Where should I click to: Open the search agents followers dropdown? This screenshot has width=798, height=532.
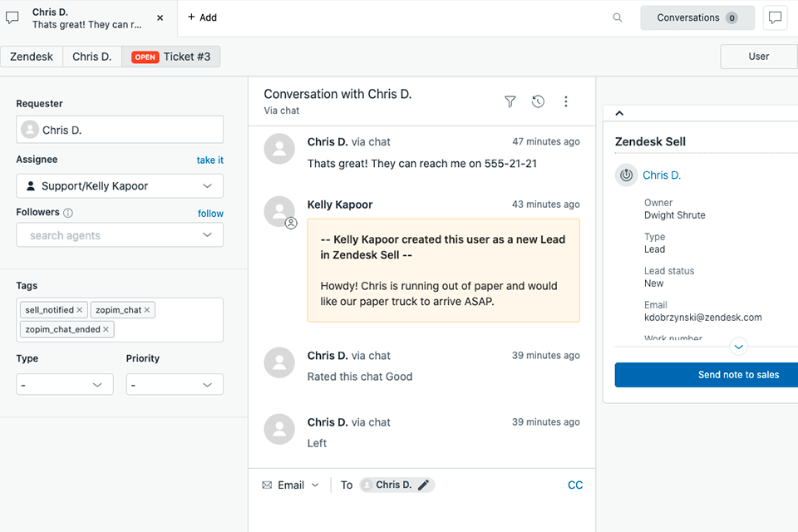(120, 235)
